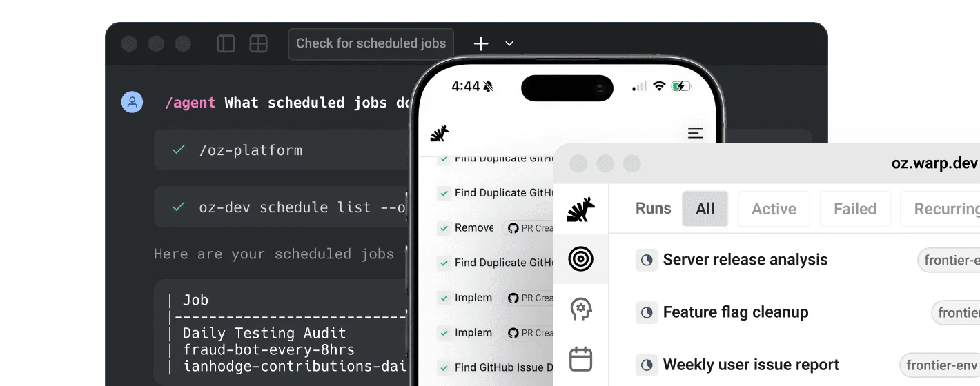Tap the GitHub 'PR Crea' badge beside Remove

tap(529, 228)
